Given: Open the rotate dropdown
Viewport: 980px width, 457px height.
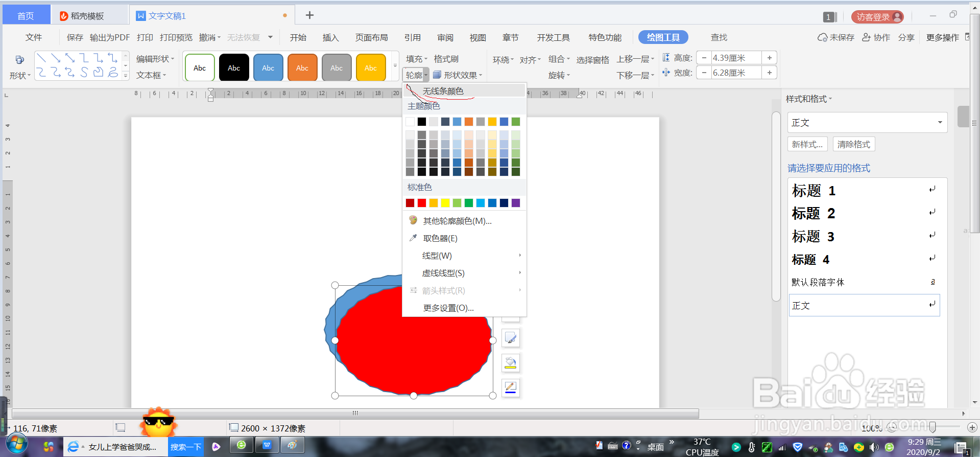Looking at the screenshot, I should point(559,75).
